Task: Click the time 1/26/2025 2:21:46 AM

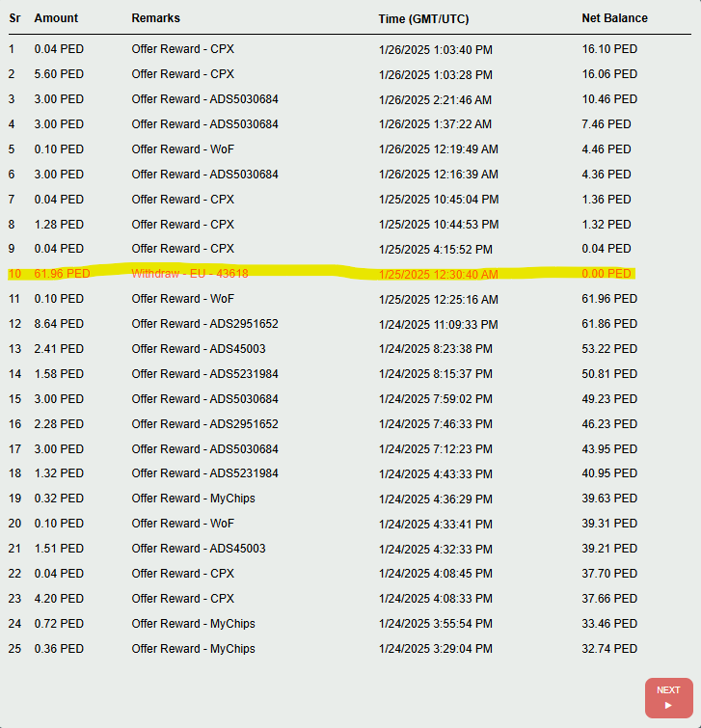Action: (x=435, y=100)
